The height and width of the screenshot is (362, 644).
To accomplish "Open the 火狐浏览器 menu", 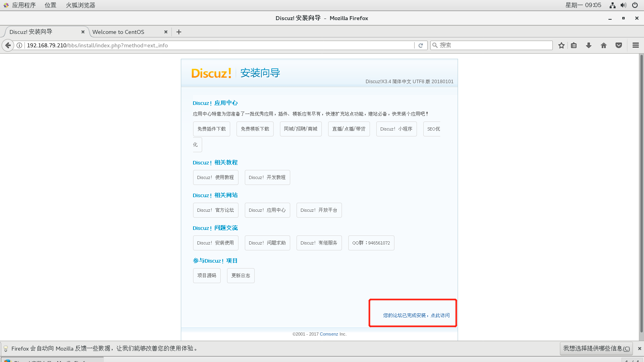I will point(81,5).
